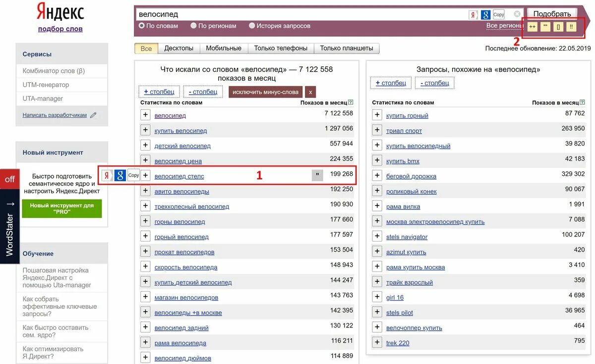Apply the '++' operator button
The image size is (595, 364).
pyautogui.click(x=533, y=27)
